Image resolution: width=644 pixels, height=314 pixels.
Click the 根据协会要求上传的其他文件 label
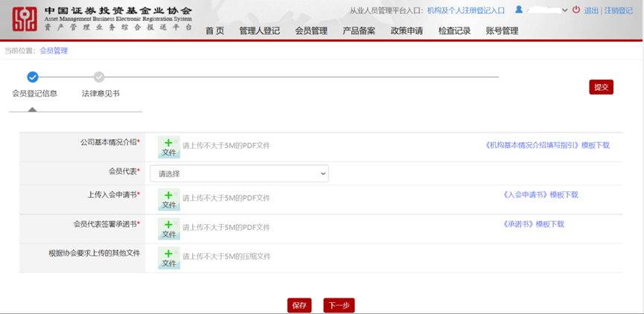tap(95, 253)
